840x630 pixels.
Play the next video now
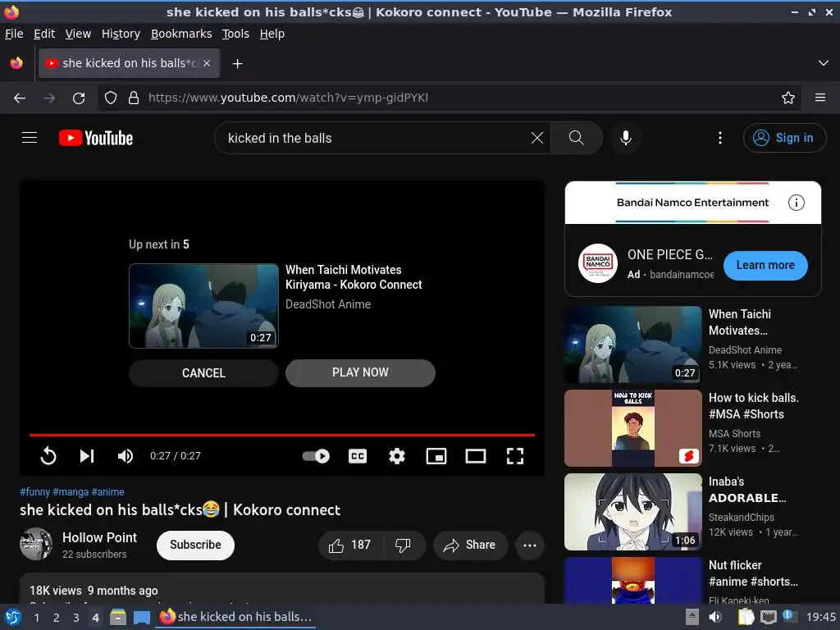[x=360, y=373]
